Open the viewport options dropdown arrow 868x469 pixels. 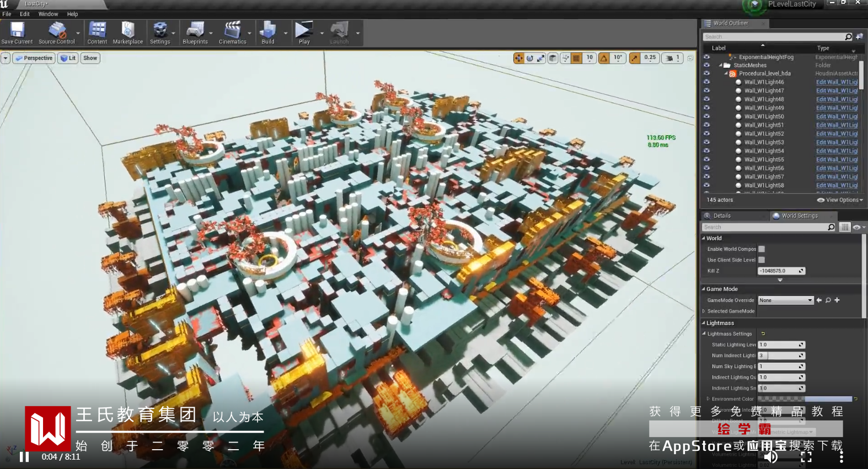coord(6,58)
